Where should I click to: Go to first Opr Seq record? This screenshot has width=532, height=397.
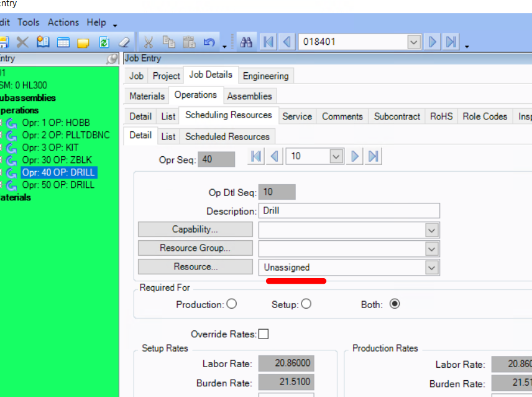(256, 156)
